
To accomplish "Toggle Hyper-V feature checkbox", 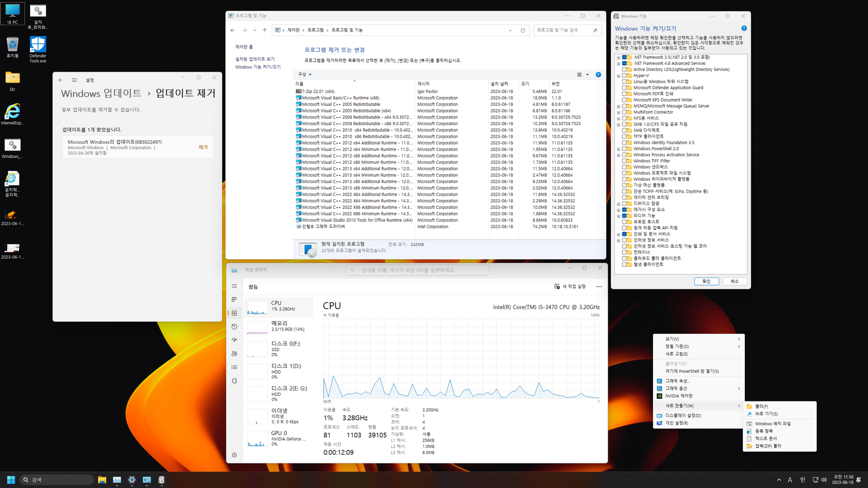I will [624, 76].
